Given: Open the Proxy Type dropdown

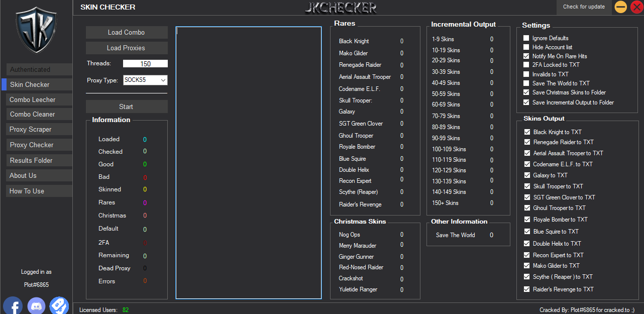Looking at the screenshot, I should (145, 80).
